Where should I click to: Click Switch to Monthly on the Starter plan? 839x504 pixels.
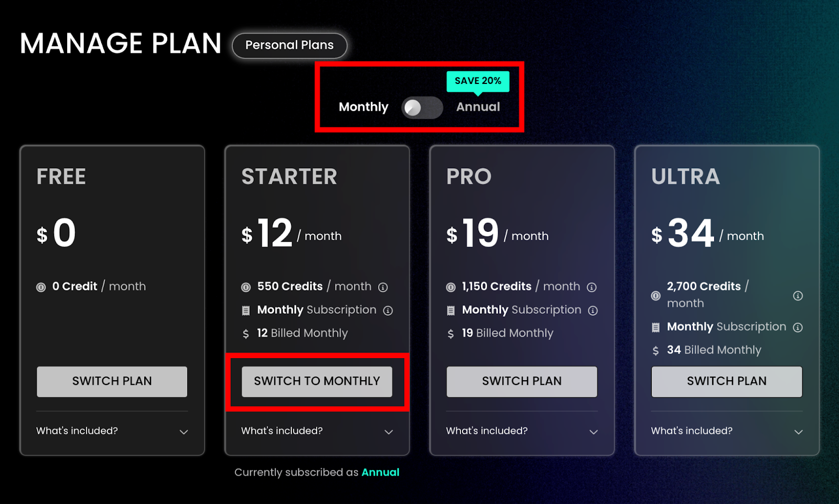(317, 381)
